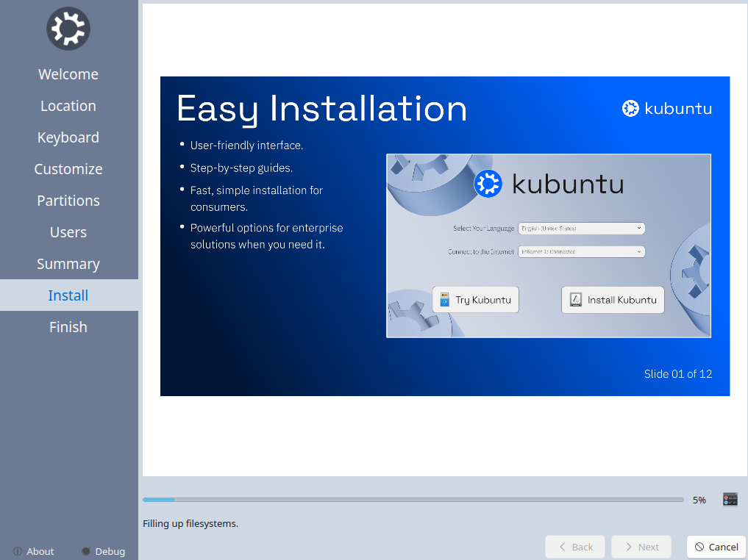Click the Install Kubuntu disk icon
748x560 pixels.
tap(576, 300)
